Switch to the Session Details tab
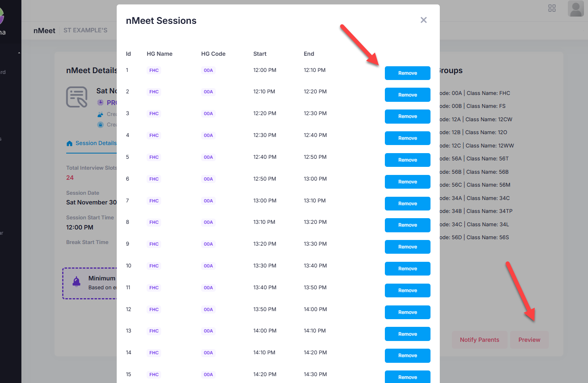This screenshot has height=383, width=588. coord(96,143)
